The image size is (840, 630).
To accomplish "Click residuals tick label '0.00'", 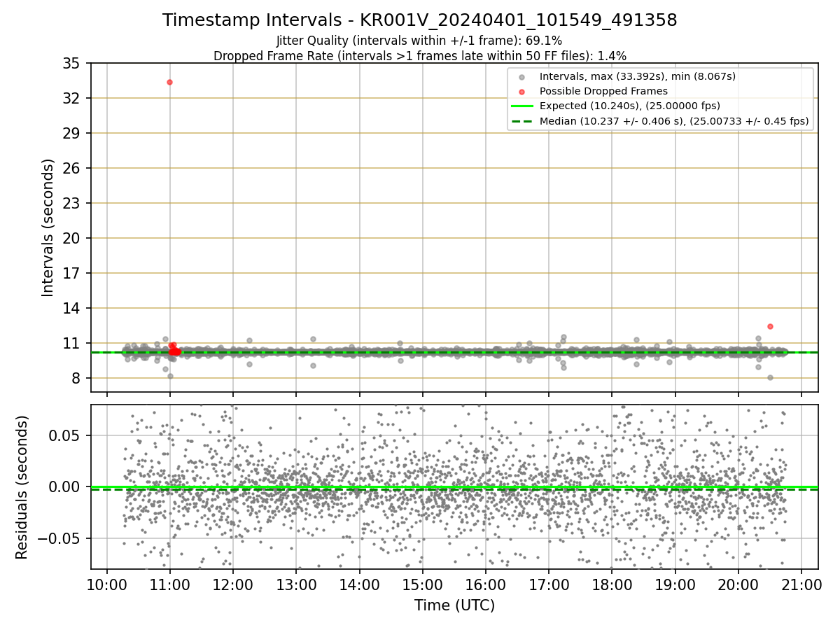I will tap(66, 486).
